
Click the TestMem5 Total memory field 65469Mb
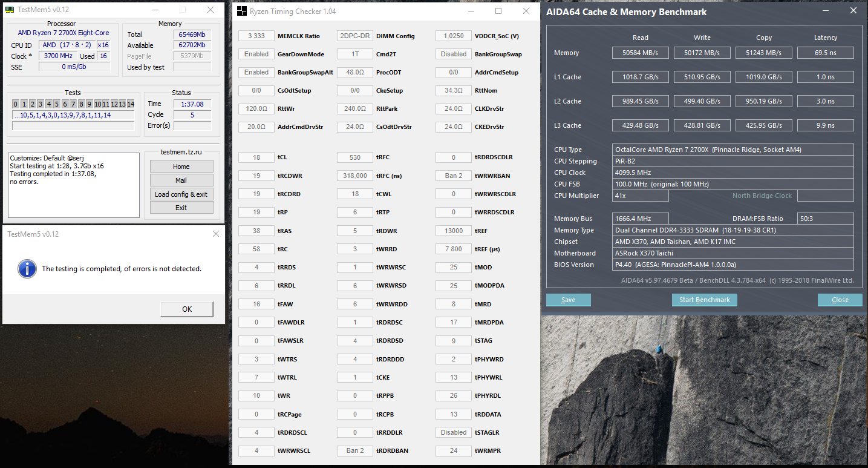192,35
